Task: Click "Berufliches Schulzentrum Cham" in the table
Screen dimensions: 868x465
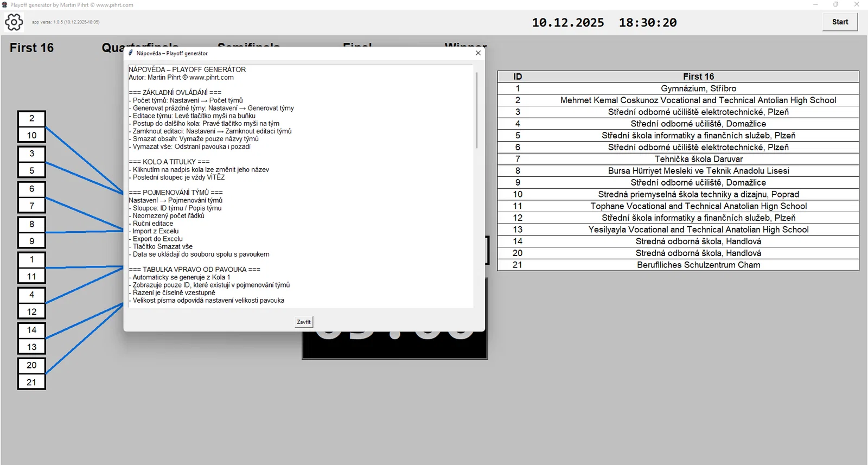Action: pos(698,265)
